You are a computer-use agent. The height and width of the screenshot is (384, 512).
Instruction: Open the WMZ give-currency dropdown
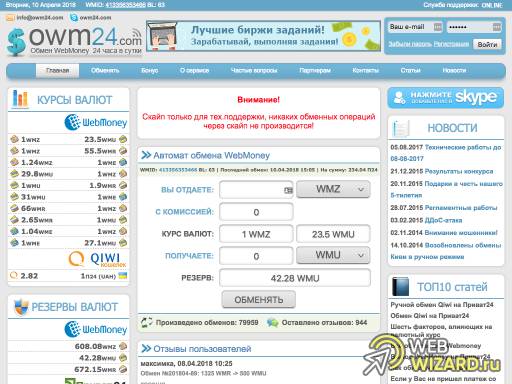point(333,189)
